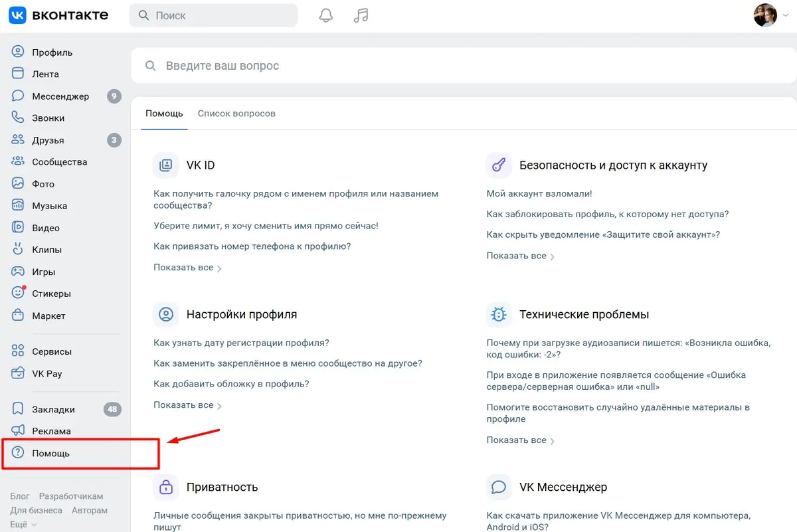797x532 pixels.
Task: Open Как заблокировать профиль, к которому нет доступа?
Action: click(608, 215)
